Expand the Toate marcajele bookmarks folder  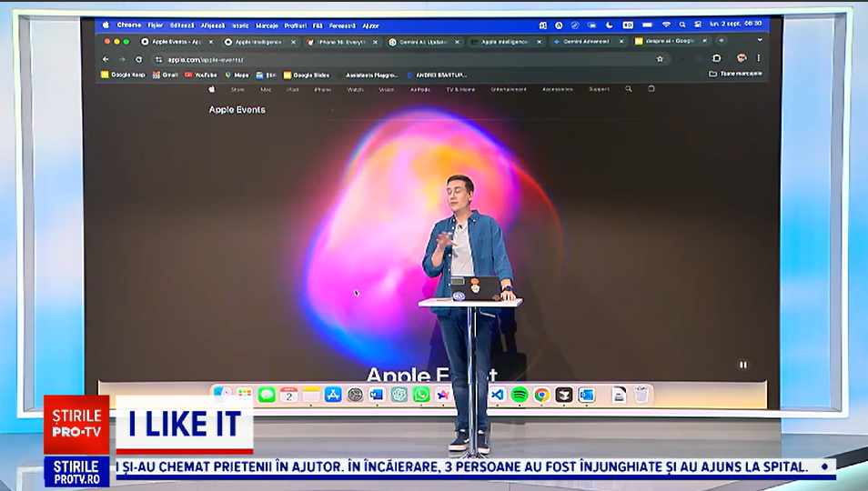[x=735, y=73]
